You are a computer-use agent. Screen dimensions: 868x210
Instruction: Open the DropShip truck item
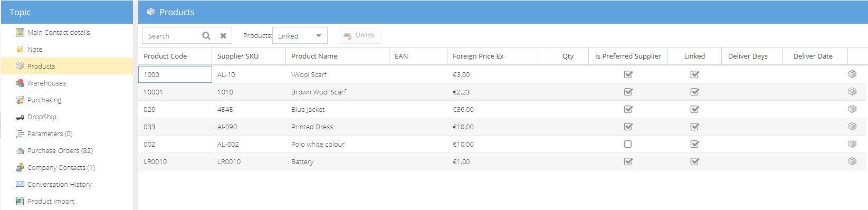42,117
